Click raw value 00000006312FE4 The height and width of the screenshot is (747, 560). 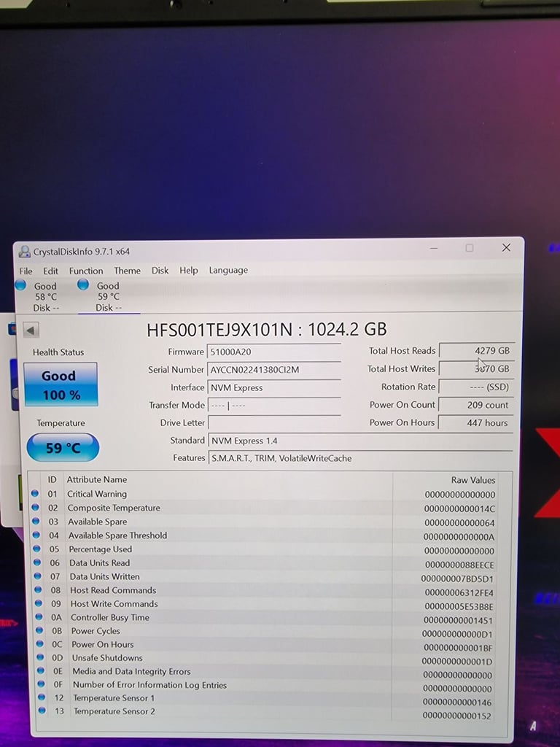click(x=459, y=592)
